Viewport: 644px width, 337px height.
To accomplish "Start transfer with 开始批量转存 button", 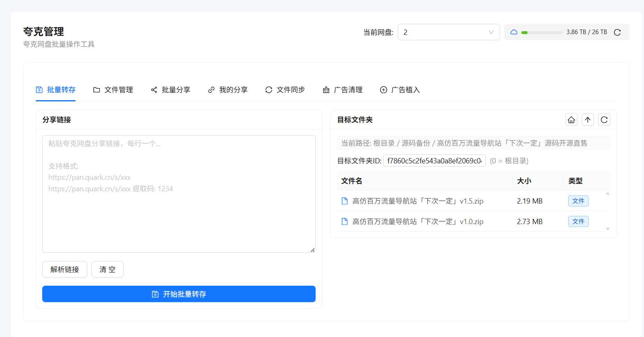I will (x=179, y=294).
